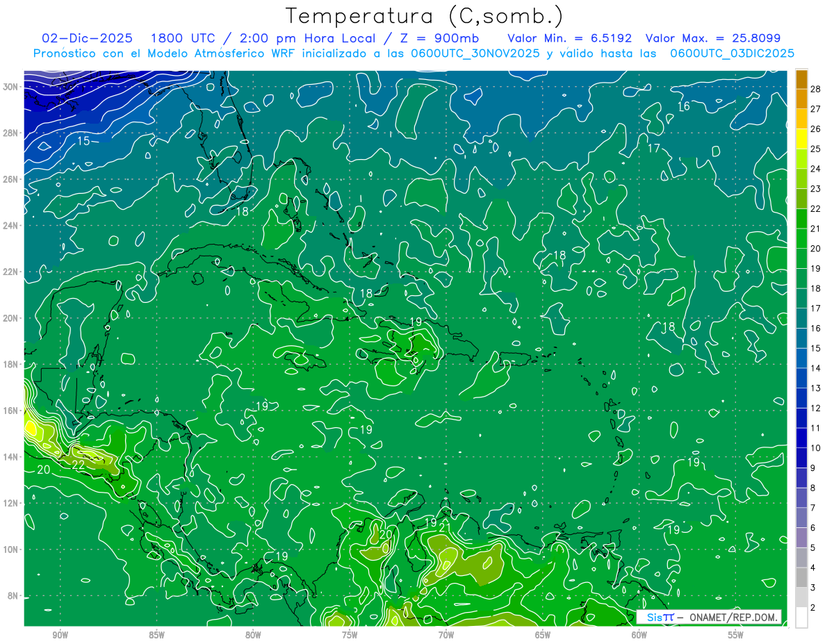Click the "55W" longitude axis label
This screenshot has height=644, width=834.
coord(736,635)
